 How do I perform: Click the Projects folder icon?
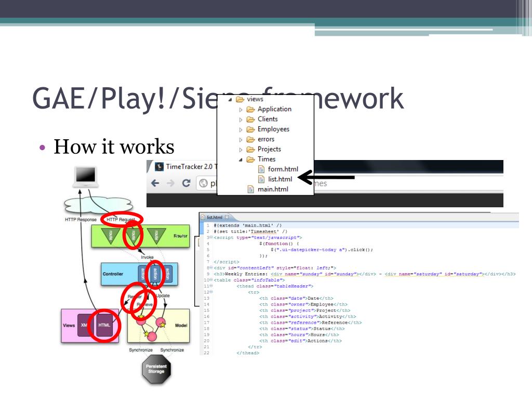tap(251, 149)
